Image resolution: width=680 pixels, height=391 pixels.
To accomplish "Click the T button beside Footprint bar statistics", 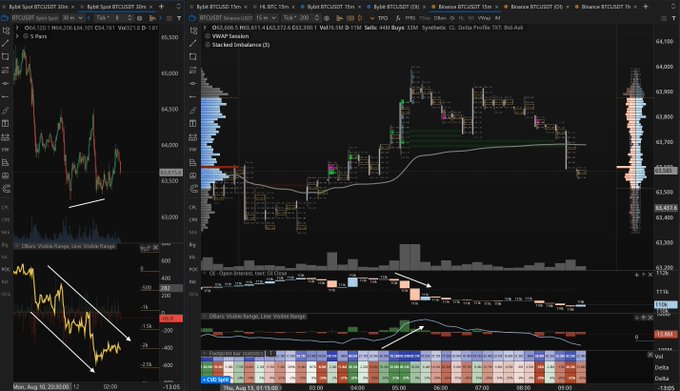I will click(x=270, y=353).
